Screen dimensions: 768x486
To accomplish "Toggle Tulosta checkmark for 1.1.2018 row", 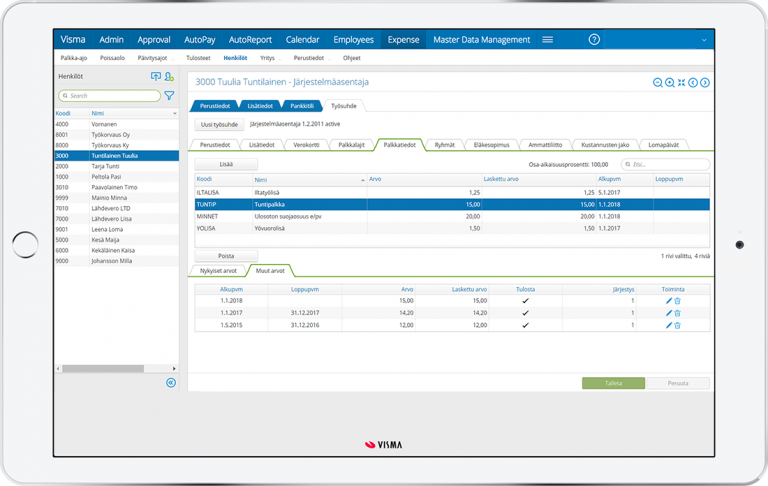I will [x=526, y=301].
